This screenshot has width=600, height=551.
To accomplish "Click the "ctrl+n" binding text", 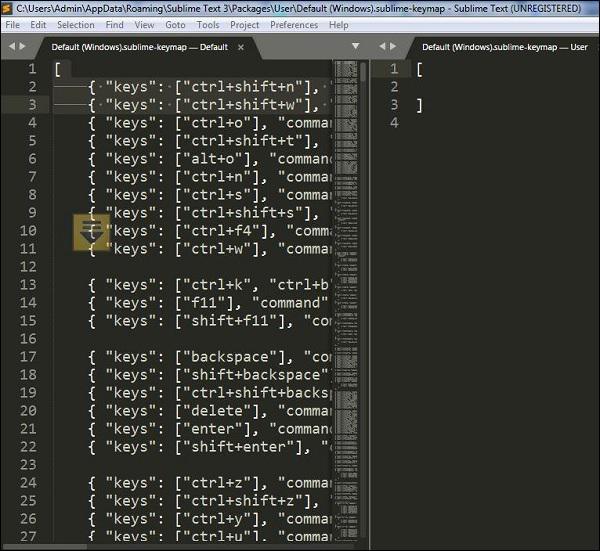I will tap(217, 177).
